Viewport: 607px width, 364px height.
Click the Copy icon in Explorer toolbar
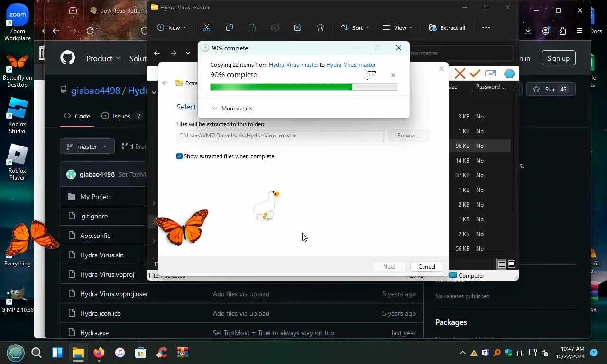[x=230, y=28]
